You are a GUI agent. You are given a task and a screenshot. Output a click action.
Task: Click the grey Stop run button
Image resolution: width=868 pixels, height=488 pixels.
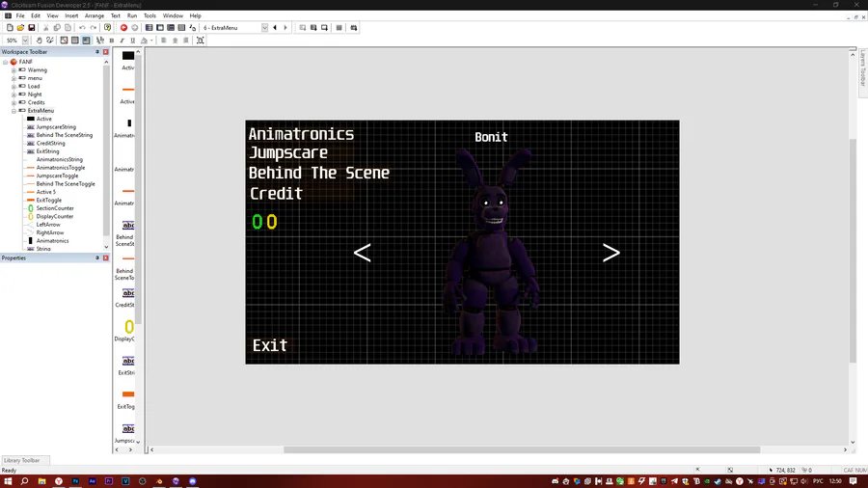(134, 28)
